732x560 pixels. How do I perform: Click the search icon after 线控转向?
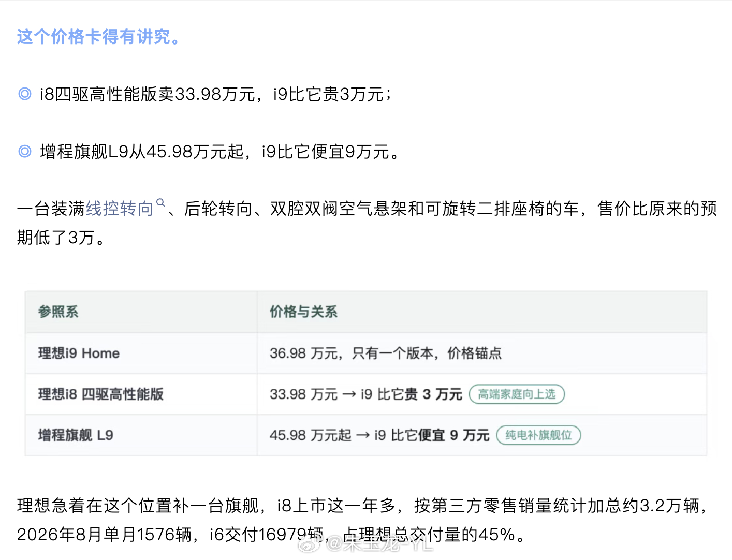coord(160,203)
